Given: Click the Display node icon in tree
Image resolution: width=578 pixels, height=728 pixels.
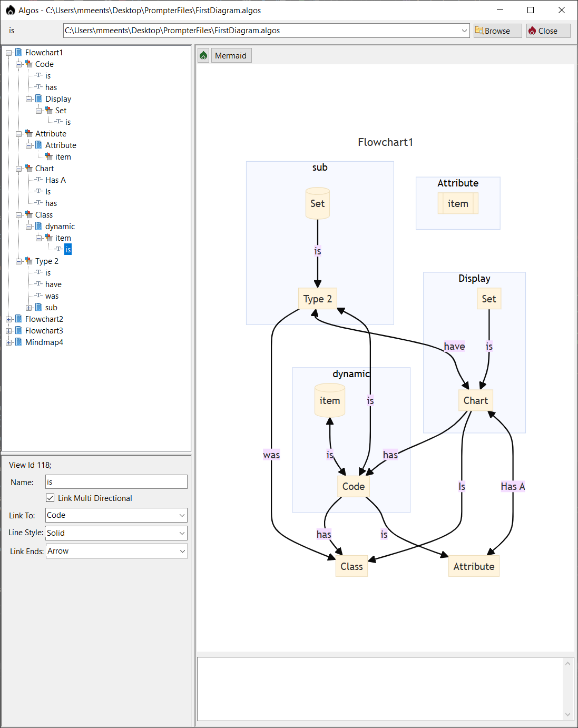Looking at the screenshot, I should click(38, 99).
